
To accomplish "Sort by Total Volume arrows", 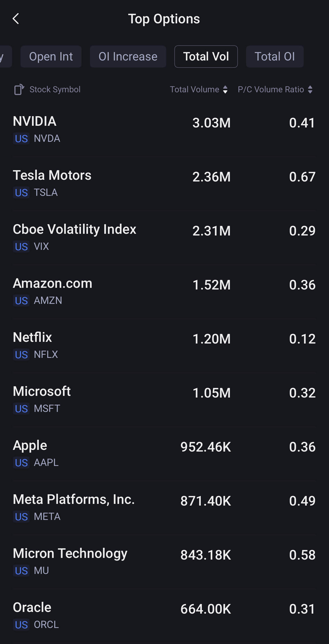I will (225, 89).
